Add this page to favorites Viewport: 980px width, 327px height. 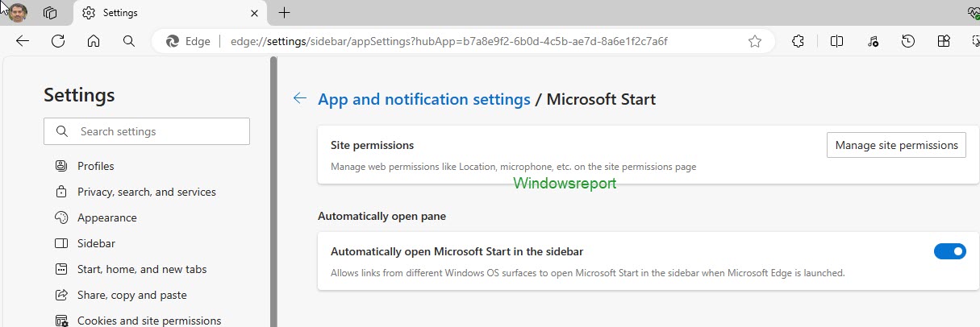(755, 41)
